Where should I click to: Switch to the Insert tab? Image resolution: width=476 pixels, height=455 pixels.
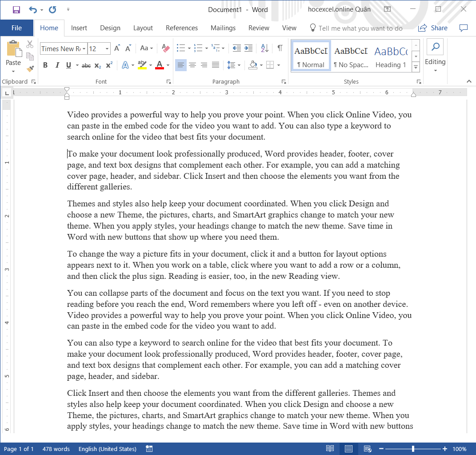(79, 28)
